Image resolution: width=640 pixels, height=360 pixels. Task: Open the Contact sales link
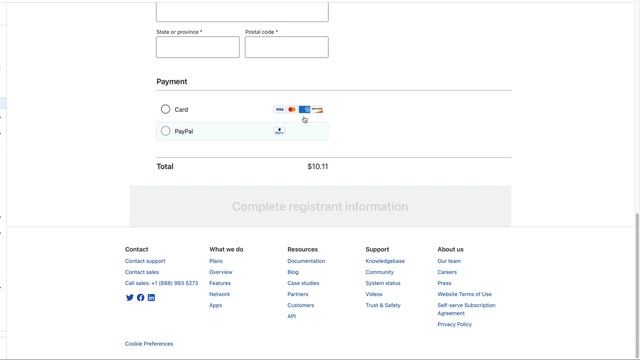click(x=142, y=272)
